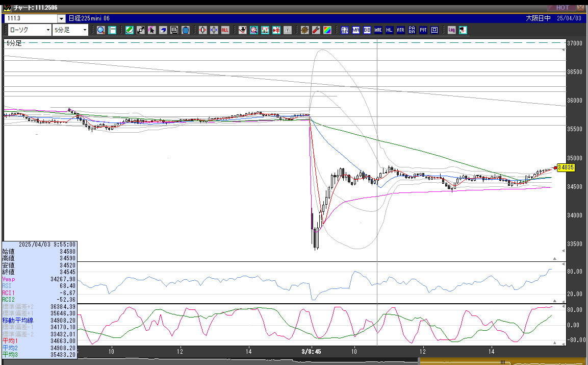Click the 33500 price axis label
The image size is (588, 365).
tap(574, 244)
